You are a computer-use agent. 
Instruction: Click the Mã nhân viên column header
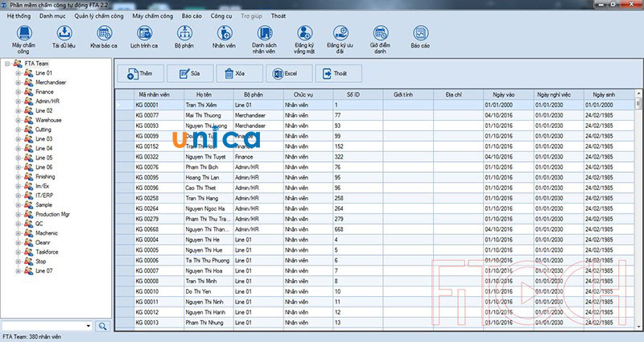tap(159, 94)
